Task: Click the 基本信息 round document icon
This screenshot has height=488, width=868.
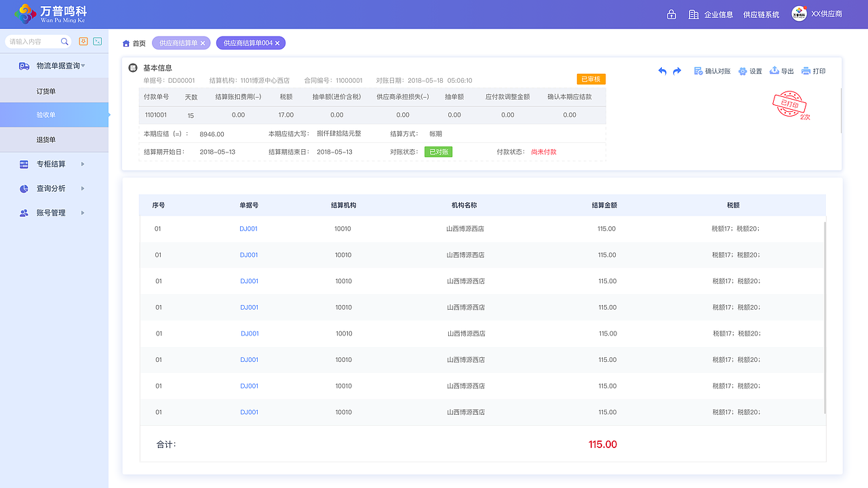Action: point(133,68)
